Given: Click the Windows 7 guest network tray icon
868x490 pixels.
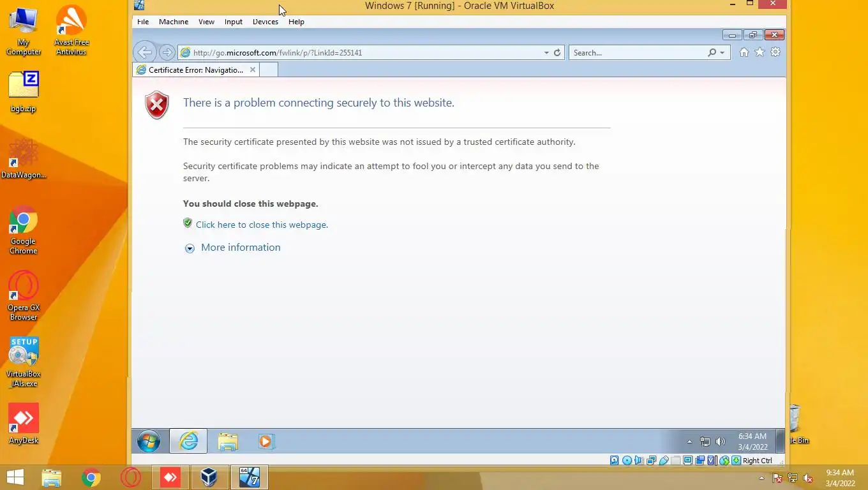Looking at the screenshot, I should click(705, 442).
